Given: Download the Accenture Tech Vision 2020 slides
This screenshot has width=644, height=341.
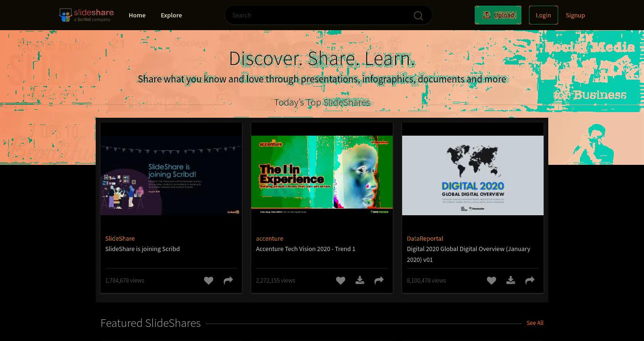Looking at the screenshot, I should click(360, 280).
